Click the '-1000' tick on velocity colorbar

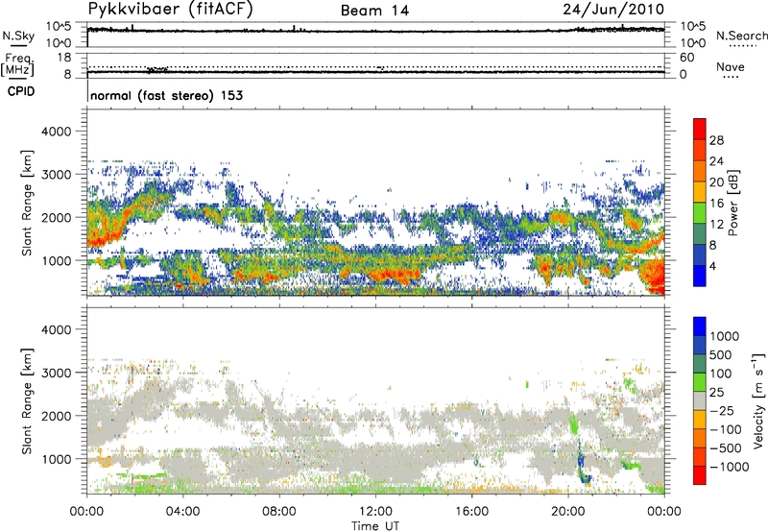click(729, 467)
